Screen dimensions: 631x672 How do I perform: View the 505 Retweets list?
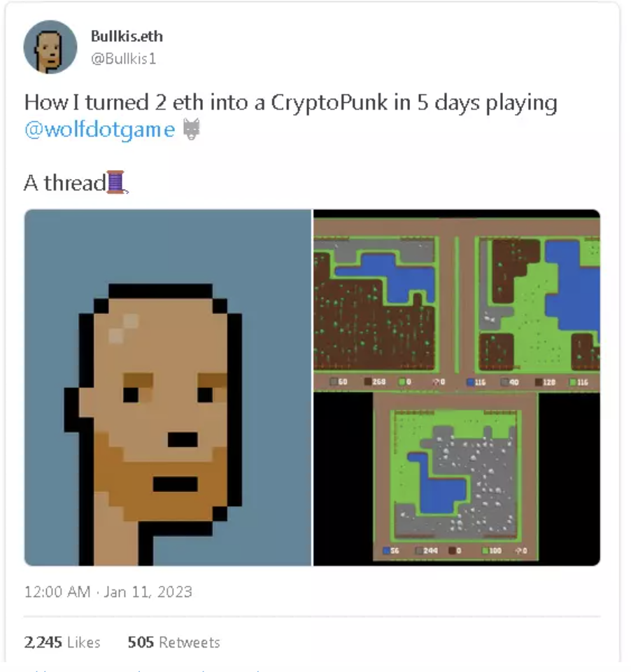(174, 642)
